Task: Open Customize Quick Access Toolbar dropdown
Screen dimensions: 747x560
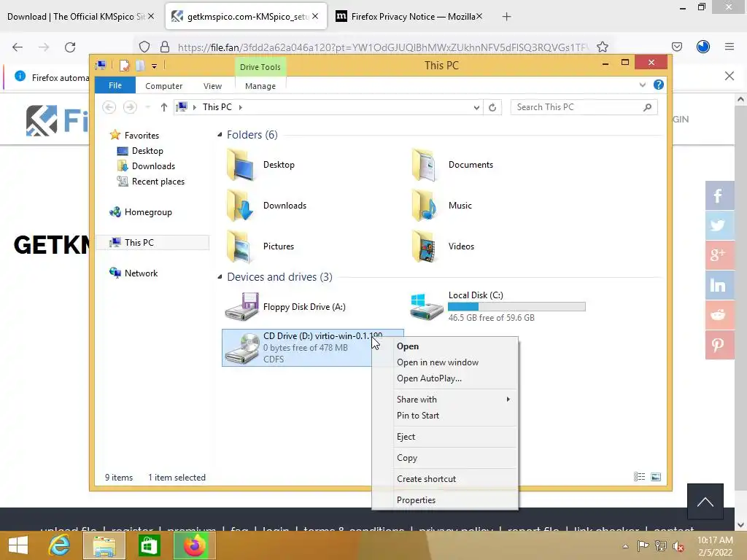Action: [x=155, y=66]
